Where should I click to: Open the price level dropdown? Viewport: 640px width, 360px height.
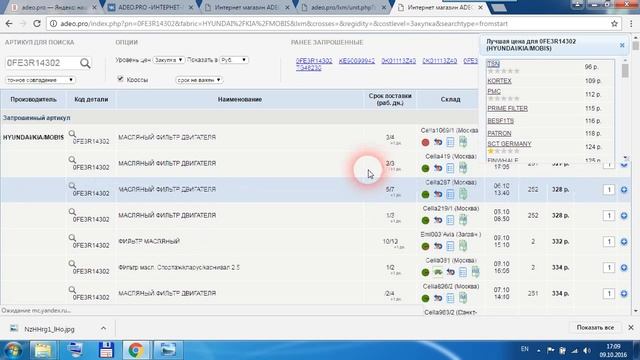[168, 60]
